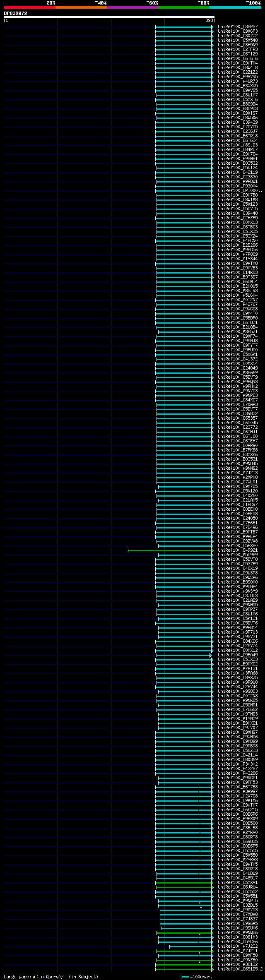Select truncated label UniRef100_UPI000..
The image size is (265, 980).
[239, 190]
